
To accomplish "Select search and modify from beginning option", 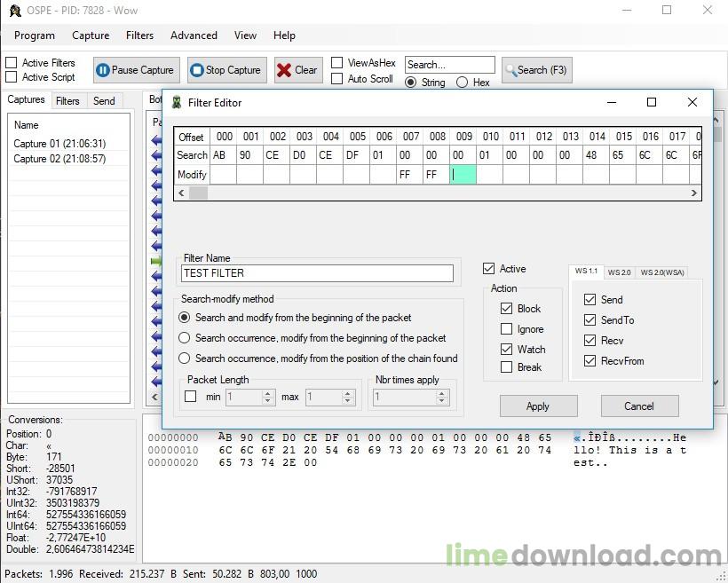I will point(185,318).
